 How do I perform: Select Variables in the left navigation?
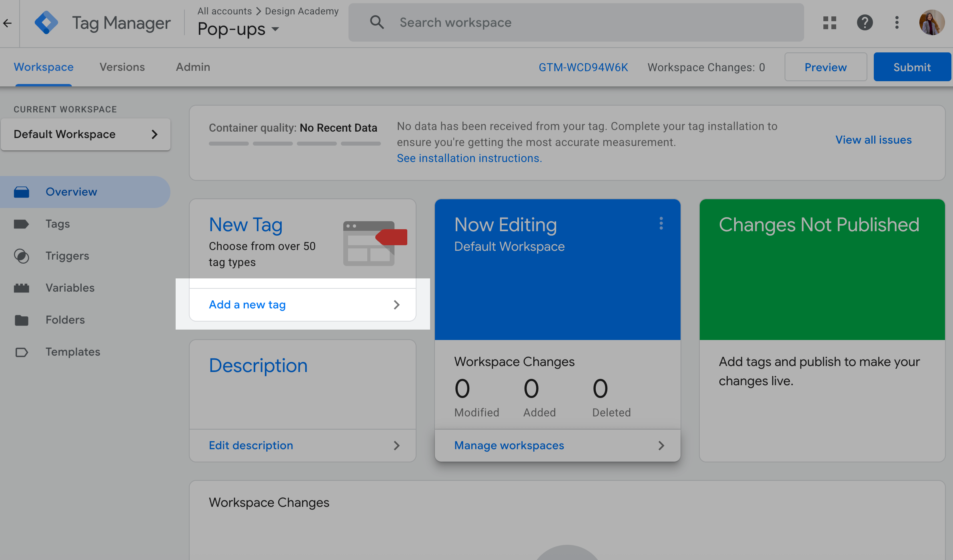(x=70, y=288)
